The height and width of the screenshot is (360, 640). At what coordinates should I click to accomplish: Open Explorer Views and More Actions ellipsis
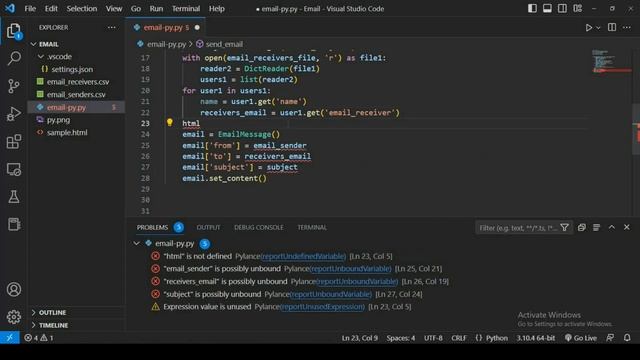click(x=111, y=27)
